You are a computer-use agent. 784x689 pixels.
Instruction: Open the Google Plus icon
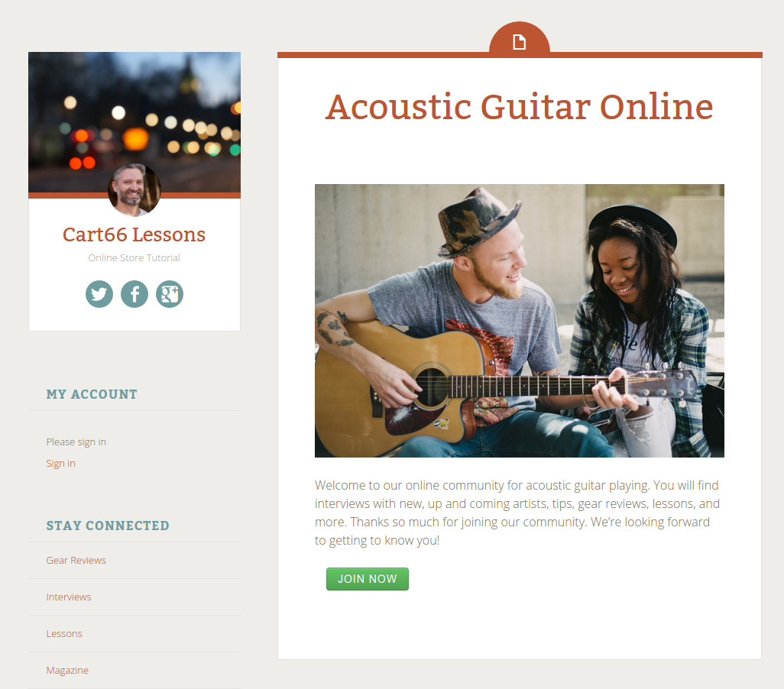pyautogui.click(x=170, y=294)
